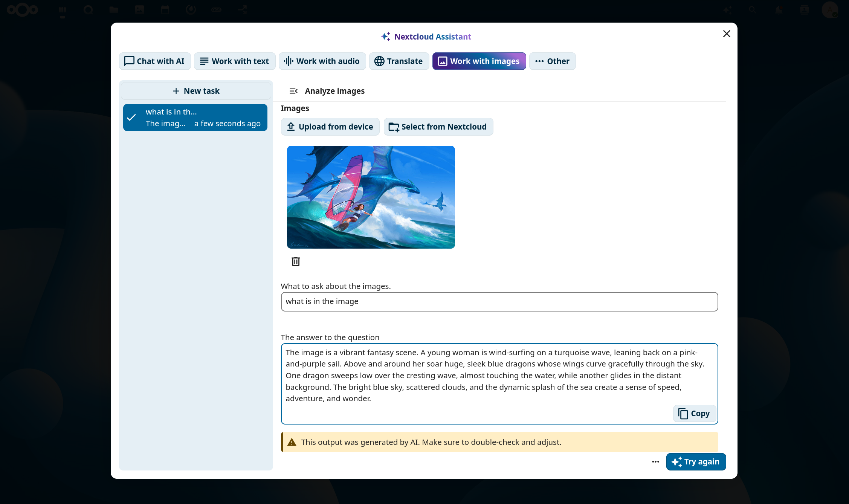
Task: Create a New task
Action: point(196,91)
